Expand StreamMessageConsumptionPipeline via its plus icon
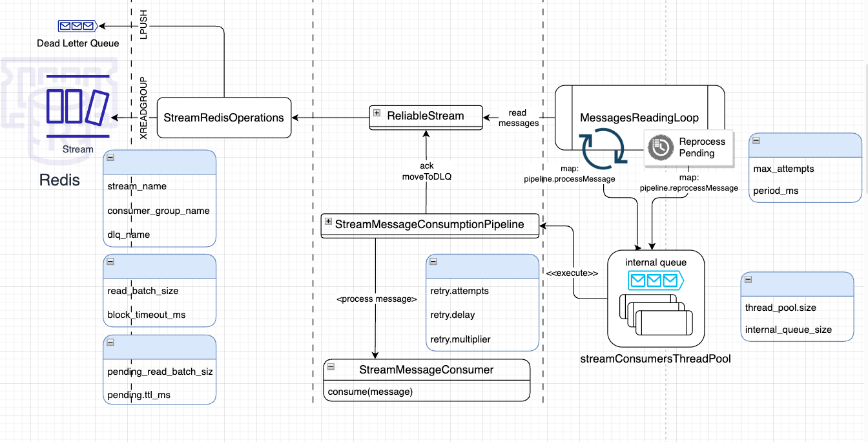This screenshot has width=868, height=442. (327, 222)
